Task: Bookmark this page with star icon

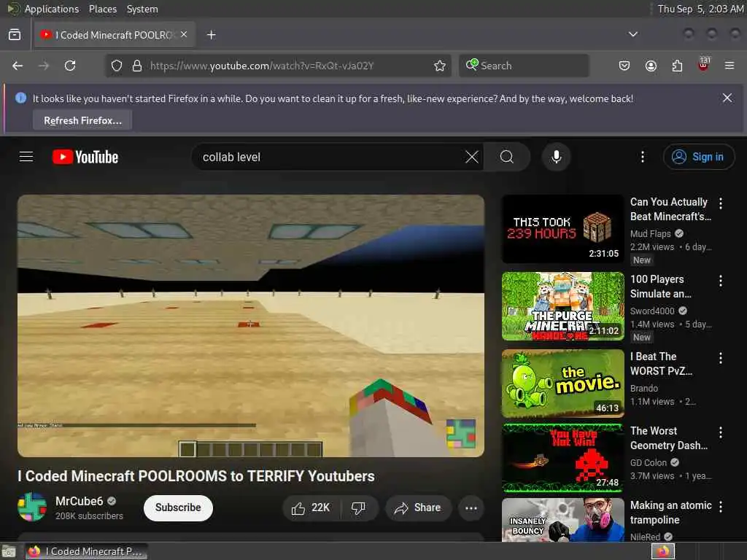Action: [440, 66]
